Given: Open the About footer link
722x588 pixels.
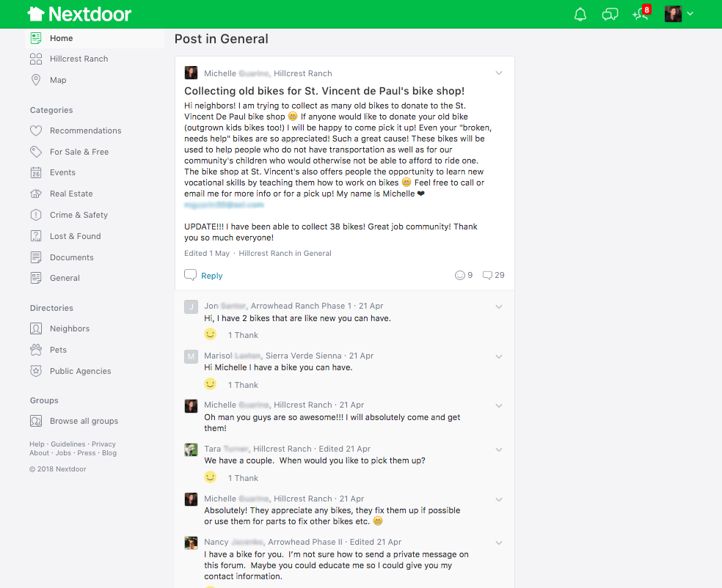Looking at the screenshot, I should pos(39,453).
